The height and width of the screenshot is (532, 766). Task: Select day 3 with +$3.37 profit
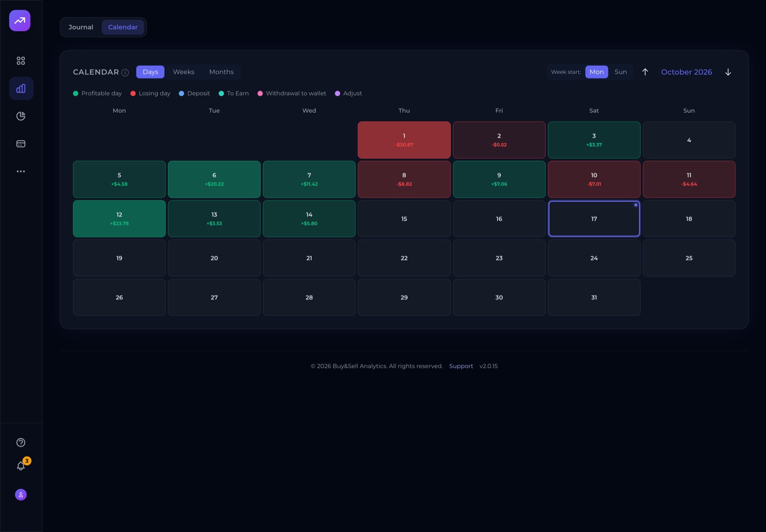click(594, 140)
